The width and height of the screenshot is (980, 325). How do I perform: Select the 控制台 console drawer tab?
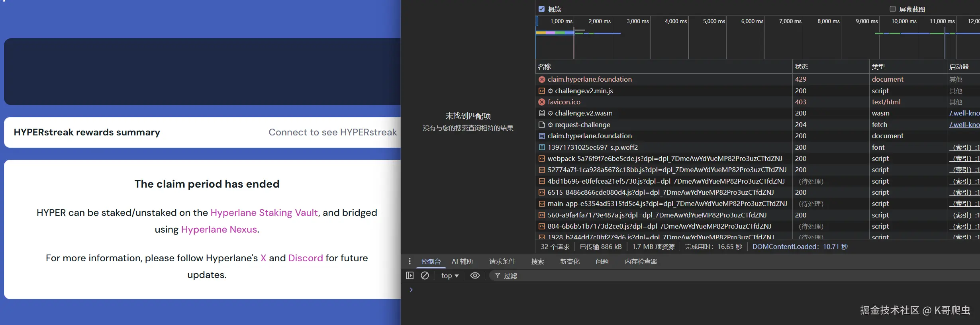coord(431,262)
